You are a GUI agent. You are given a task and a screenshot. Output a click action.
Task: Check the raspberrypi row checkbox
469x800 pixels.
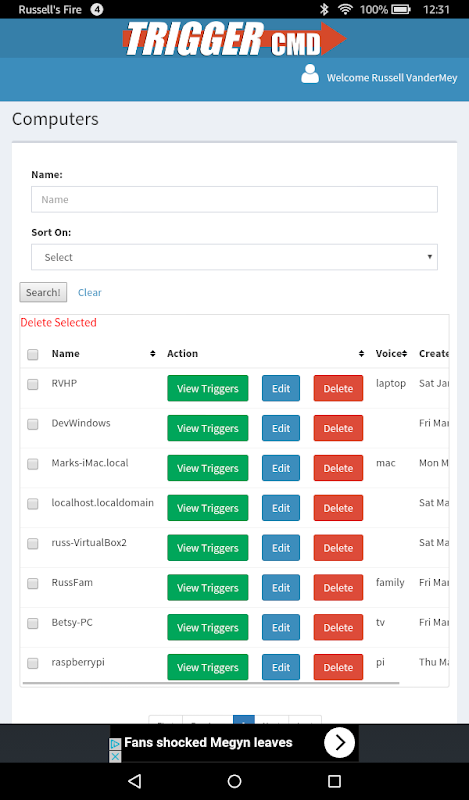tap(33, 663)
